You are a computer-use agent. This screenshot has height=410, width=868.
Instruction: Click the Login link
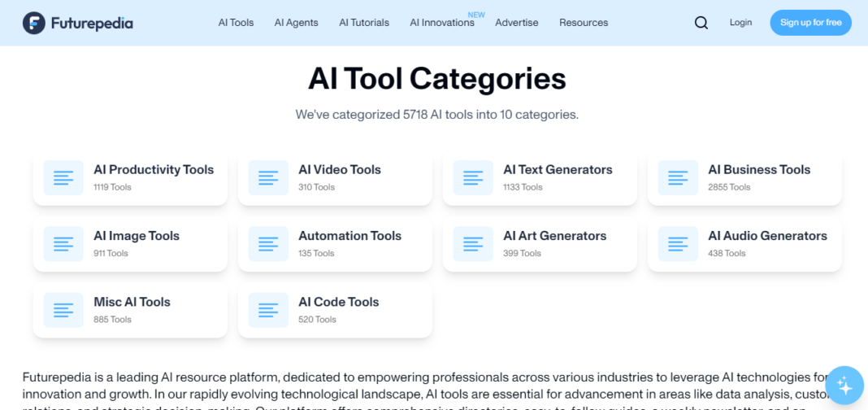click(x=740, y=23)
